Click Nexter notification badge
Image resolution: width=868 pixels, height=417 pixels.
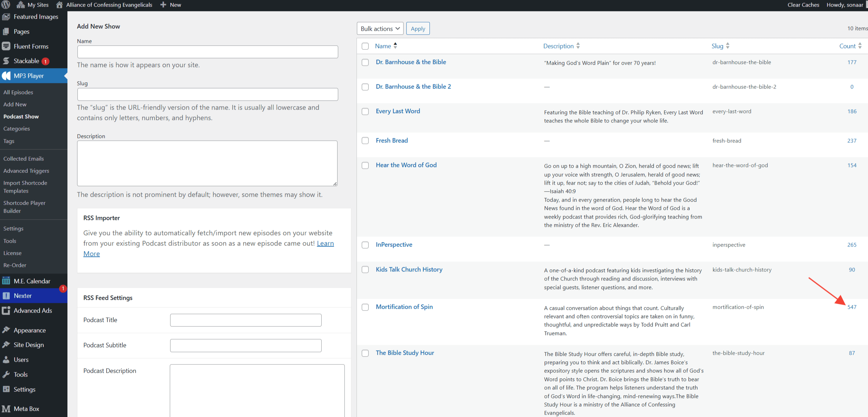click(x=63, y=288)
